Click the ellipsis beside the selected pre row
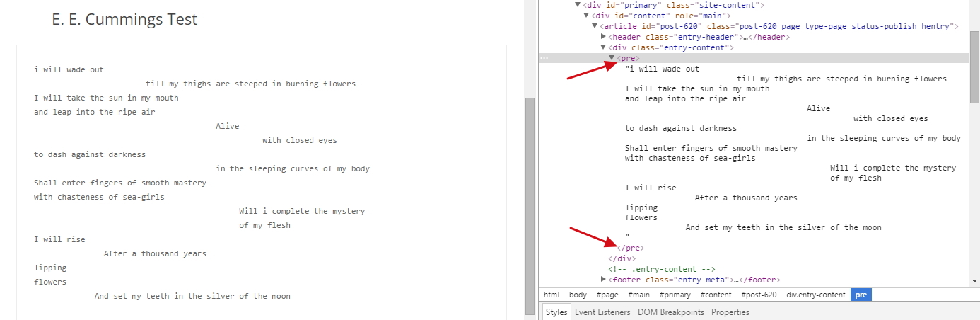 point(543,58)
